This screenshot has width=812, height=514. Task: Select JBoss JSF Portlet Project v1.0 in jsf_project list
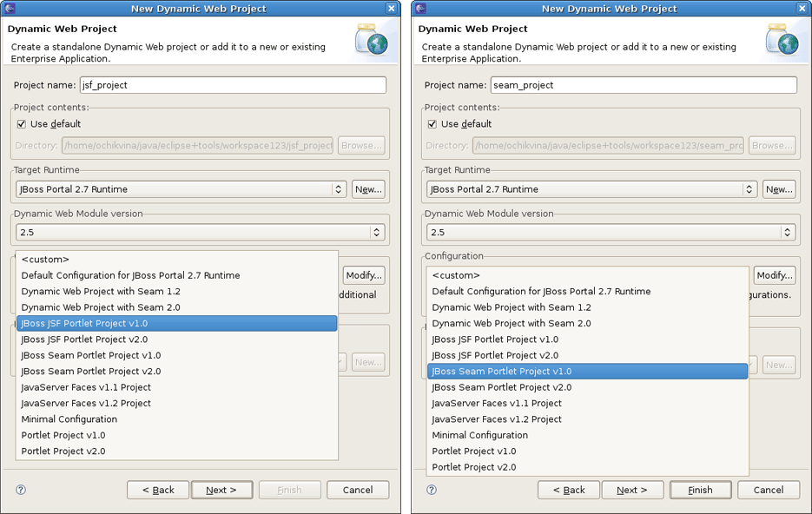pyautogui.click(x=176, y=324)
